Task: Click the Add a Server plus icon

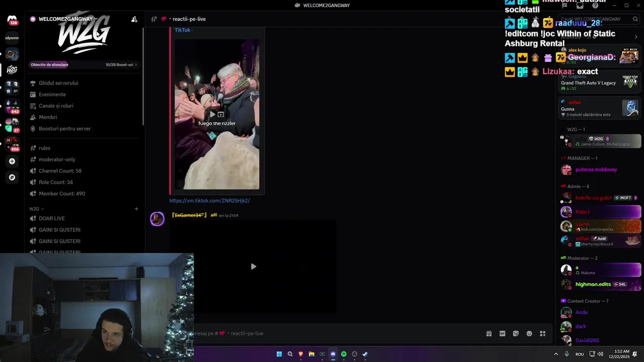Action: point(12,161)
